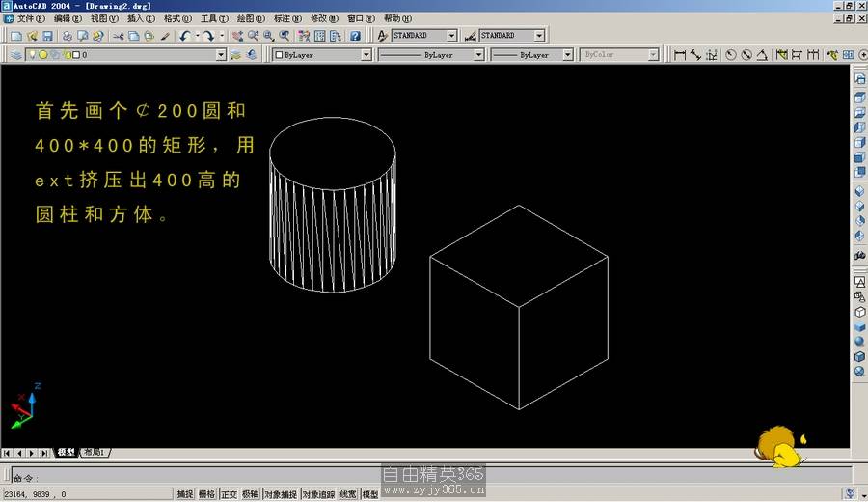Viewport: 868px width, 502px height.
Task: Click the ByColor plot style box
Action: click(x=619, y=55)
